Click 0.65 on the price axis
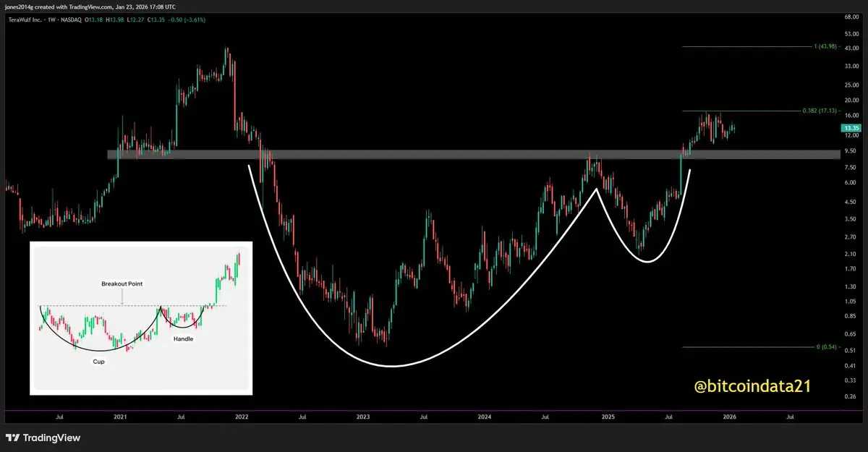This screenshot has width=868, height=452. click(851, 334)
